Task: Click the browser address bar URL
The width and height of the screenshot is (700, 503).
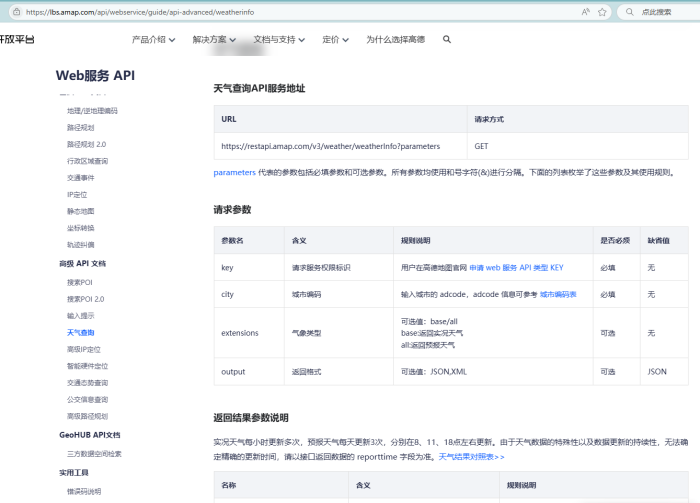Action: [x=140, y=12]
